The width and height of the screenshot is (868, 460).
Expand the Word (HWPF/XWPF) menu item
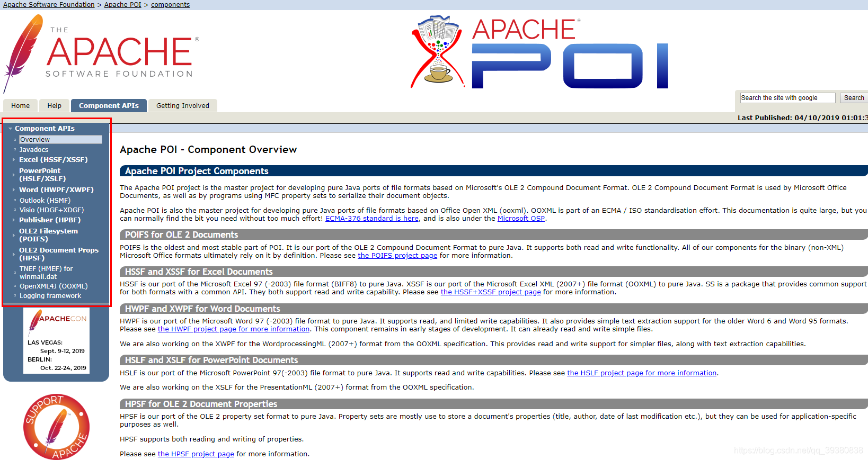pos(14,190)
